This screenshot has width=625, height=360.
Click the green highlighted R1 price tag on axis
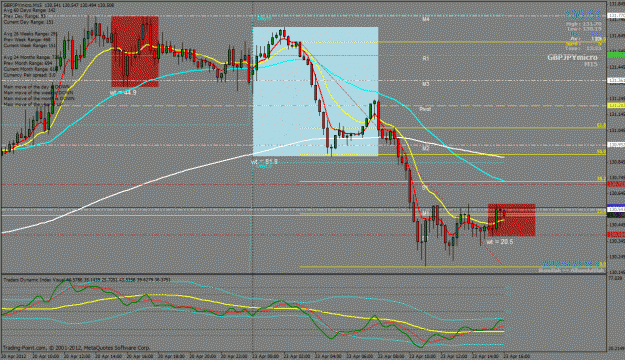coord(616,55)
